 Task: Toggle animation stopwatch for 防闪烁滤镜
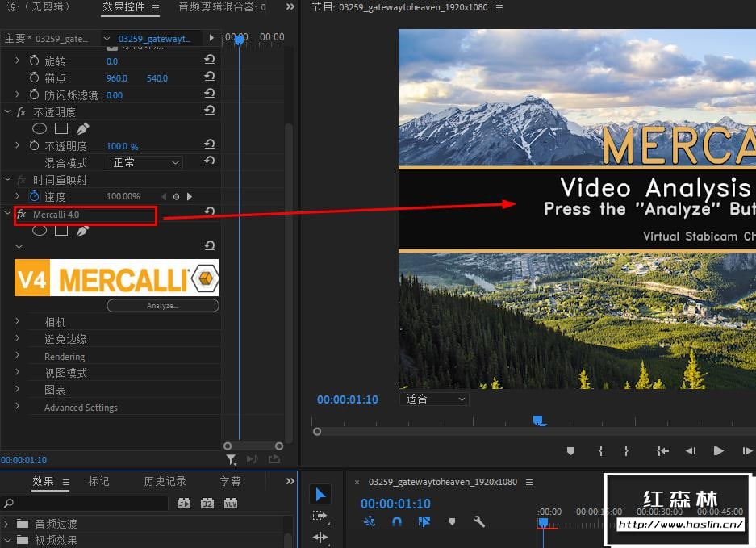click(x=34, y=94)
